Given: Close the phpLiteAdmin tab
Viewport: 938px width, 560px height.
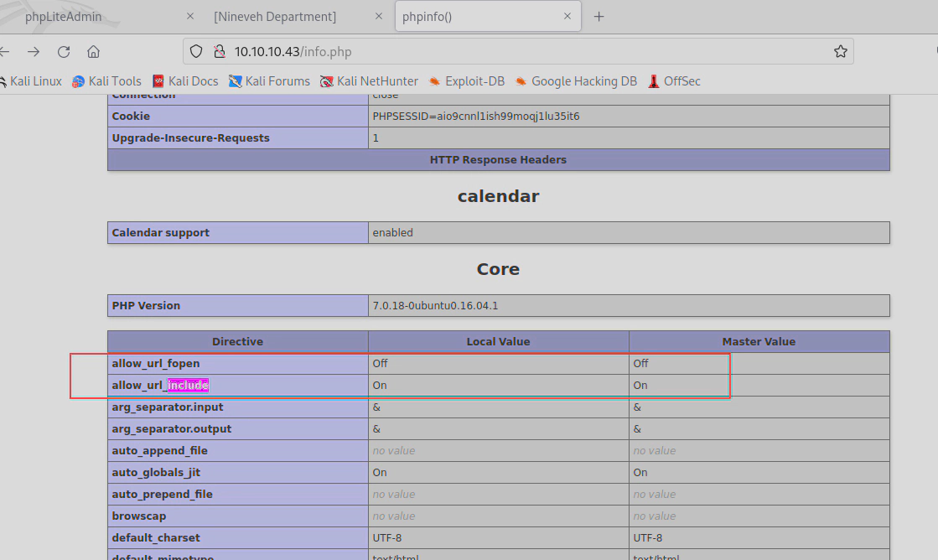Looking at the screenshot, I should click(x=190, y=17).
